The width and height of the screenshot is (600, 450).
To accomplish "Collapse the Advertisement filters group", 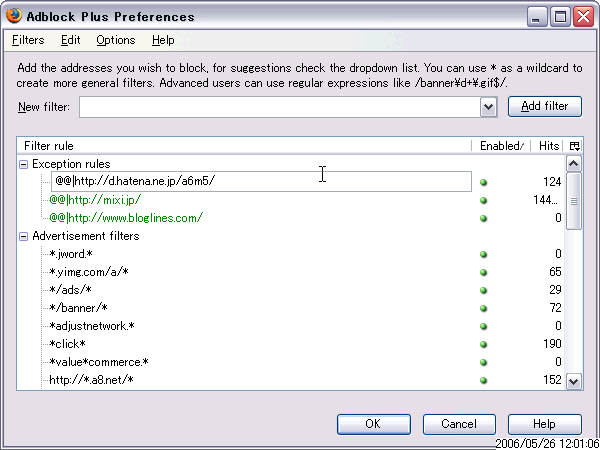I will coord(24,236).
